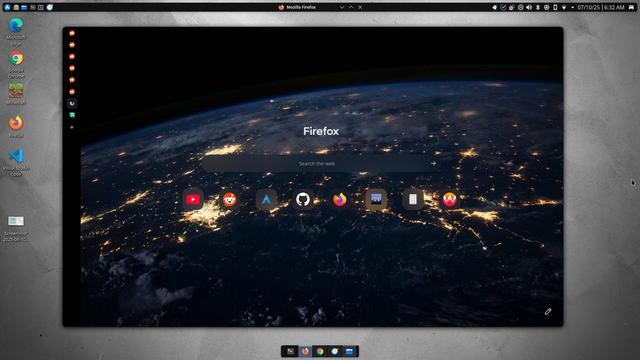640x360 pixels.
Task: Open the blue checkmark app in dock
Action: click(x=335, y=351)
